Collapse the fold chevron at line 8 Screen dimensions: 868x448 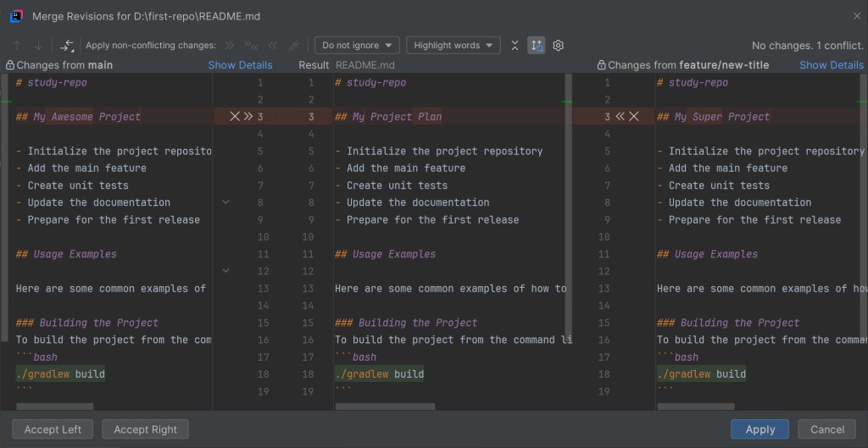point(225,202)
